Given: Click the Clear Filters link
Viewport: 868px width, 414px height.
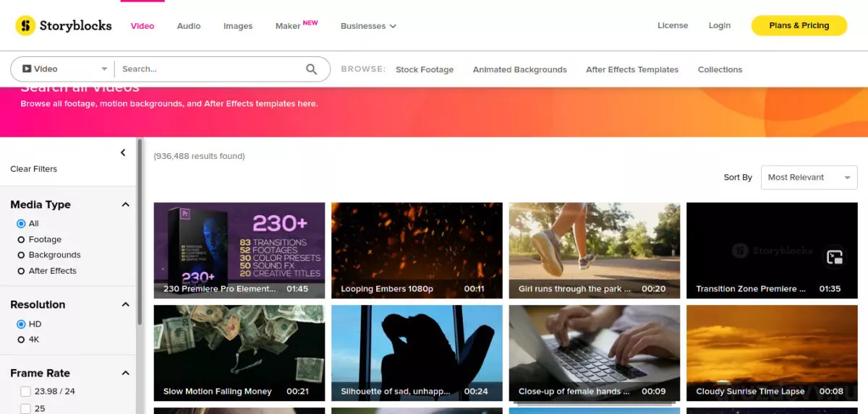Looking at the screenshot, I should click(x=33, y=169).
